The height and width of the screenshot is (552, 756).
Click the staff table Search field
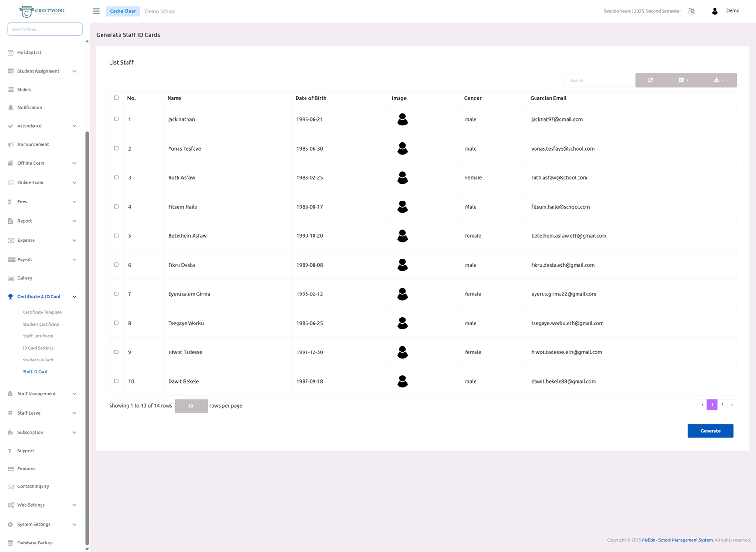[598, 81]
